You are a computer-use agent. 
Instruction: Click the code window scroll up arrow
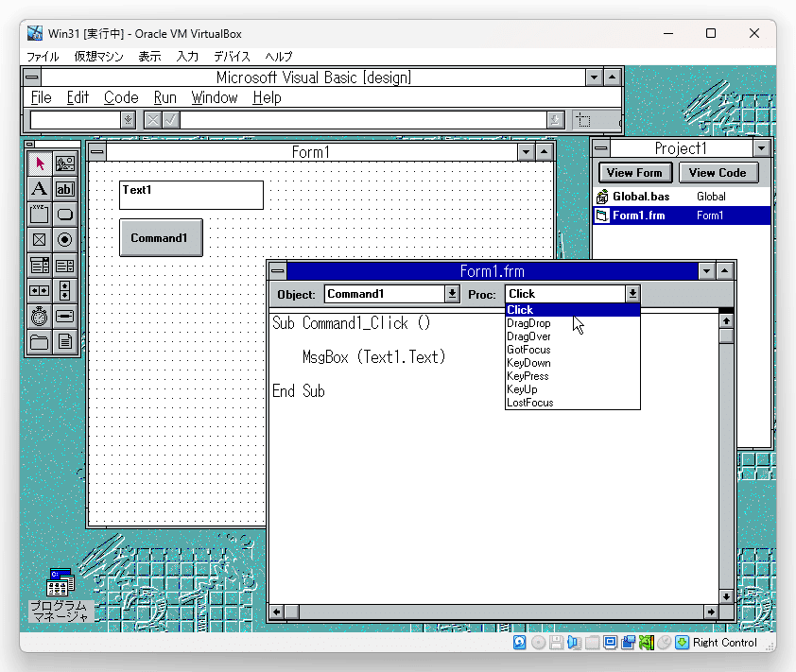[726, 321]
